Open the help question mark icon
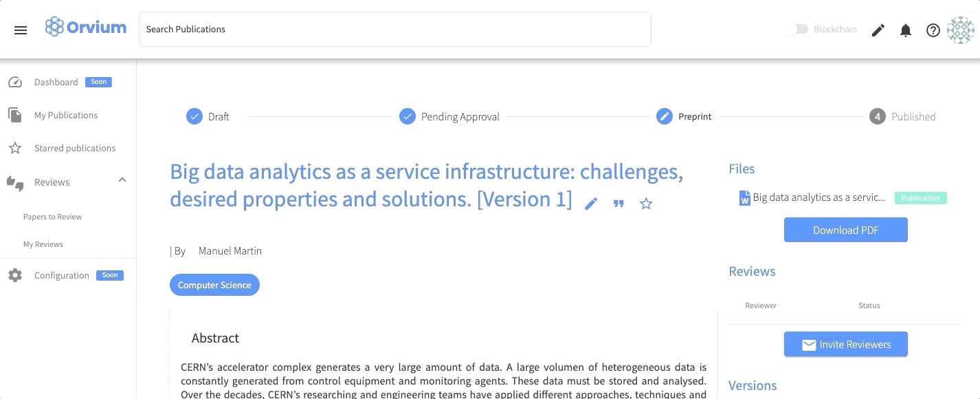Image resolution: width=980 pixels, height=399 pixels. pyautogui.click(x=933, y=30)
